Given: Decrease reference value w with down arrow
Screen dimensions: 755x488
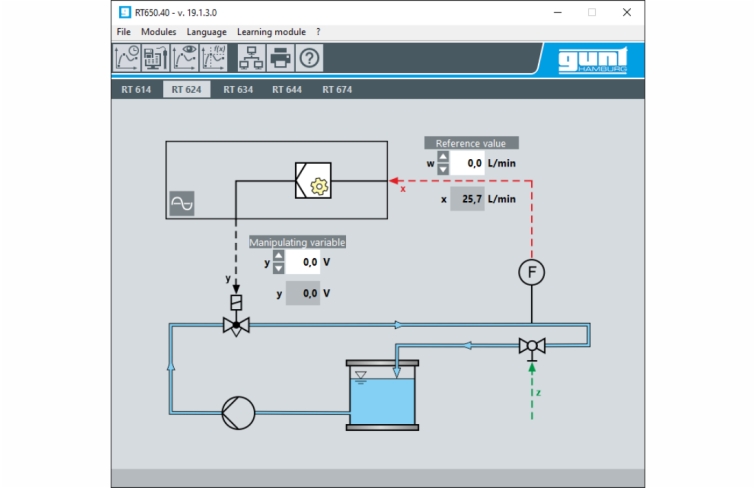Looking at the screenshot, I should pos(443,169).
